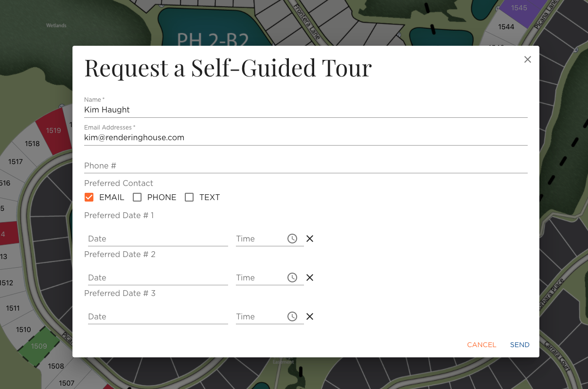
Task: Select the Time field for Preferred Date #1
Action: point(260,239)
